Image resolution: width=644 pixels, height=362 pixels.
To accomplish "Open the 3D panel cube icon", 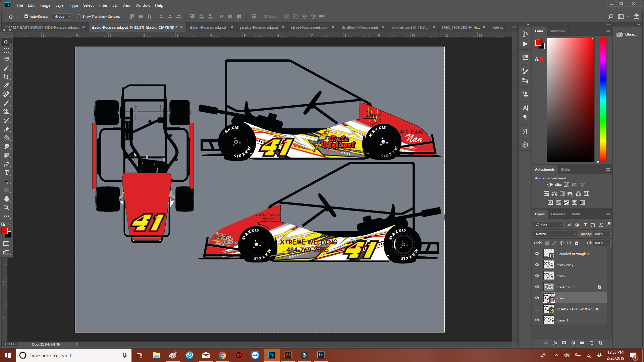I will pos(525,145).
